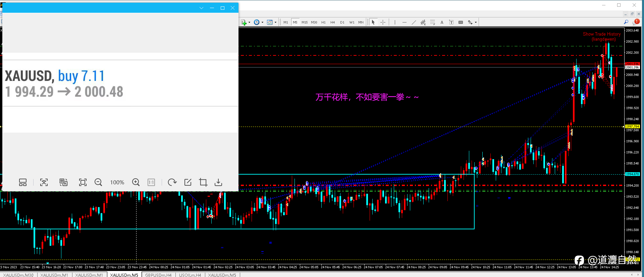Screen dimensions: 644x277
Task: Extract text from image with OCR icon
Action: point(44,182)
